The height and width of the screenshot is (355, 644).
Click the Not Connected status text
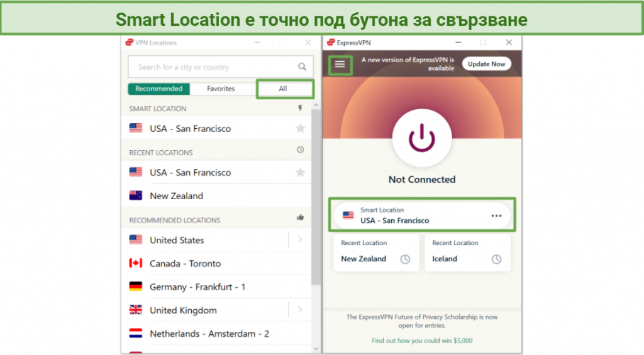(422, 179)
